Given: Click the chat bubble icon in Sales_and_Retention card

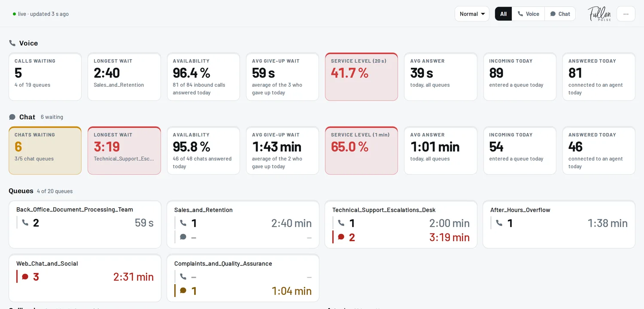Looking at the screenshot, I should tap(183, 237).
